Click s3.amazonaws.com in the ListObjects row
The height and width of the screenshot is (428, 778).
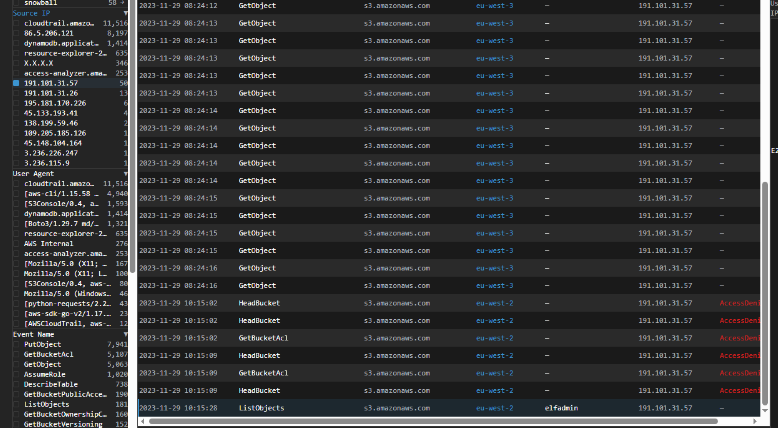pyautogui.click(x=396, y=408)
